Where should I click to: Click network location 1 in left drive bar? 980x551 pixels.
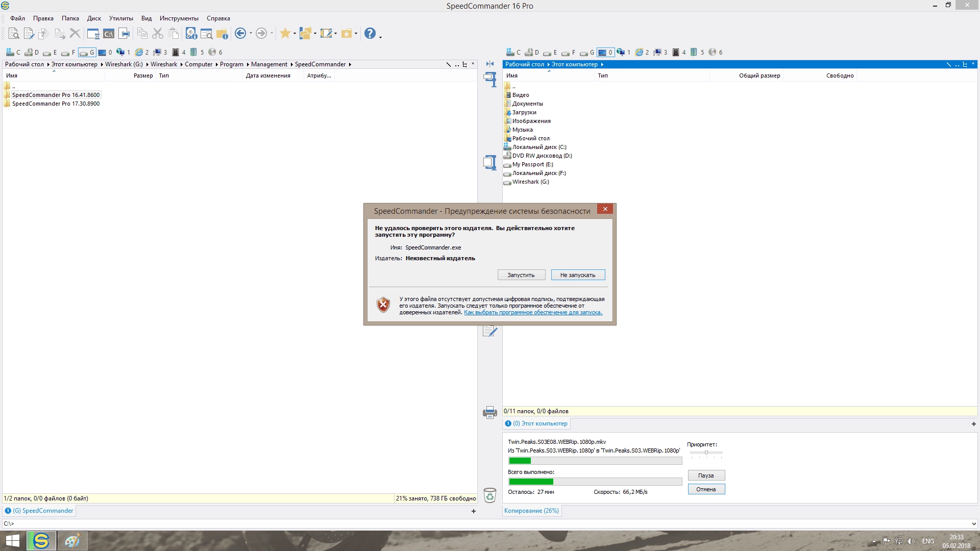pos(123,52)
